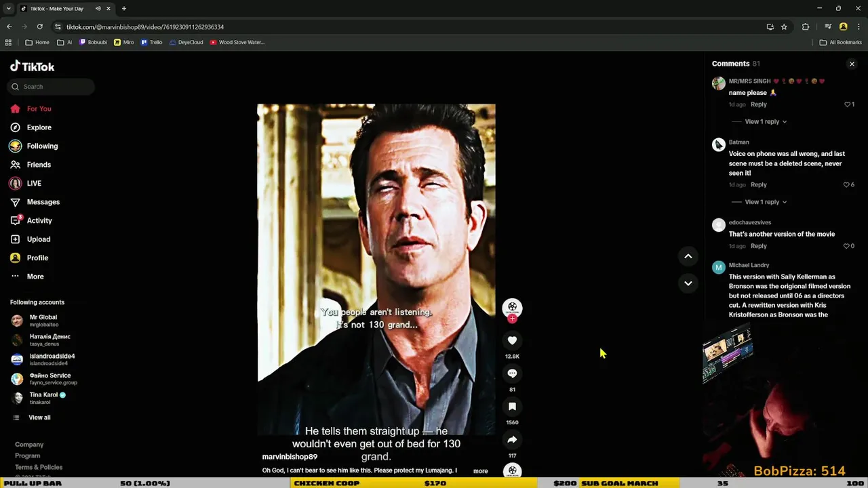Image resolution: width=868 pixels, height=488 pixels.
Task: Open All Bookmarks folder
Action: [840, 42]
